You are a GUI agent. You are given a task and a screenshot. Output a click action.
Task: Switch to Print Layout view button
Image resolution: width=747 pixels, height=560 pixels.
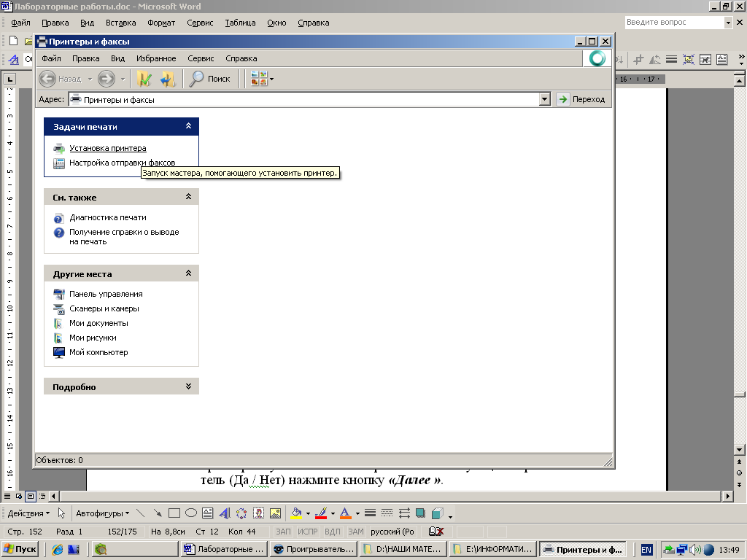point(31,496)
